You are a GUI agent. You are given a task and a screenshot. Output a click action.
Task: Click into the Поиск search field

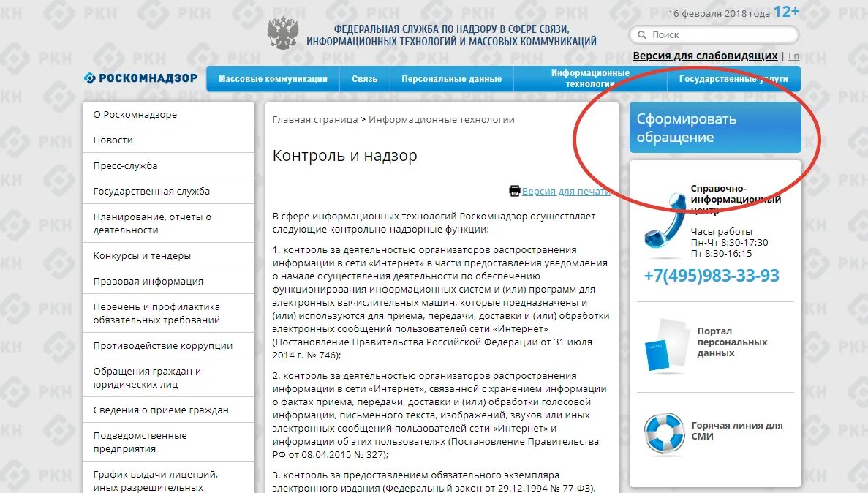(714, 35)
